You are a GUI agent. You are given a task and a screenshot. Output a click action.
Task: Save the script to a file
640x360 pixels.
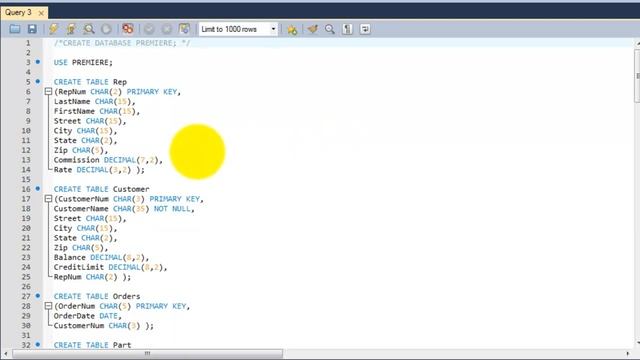[x=32, y=29]
